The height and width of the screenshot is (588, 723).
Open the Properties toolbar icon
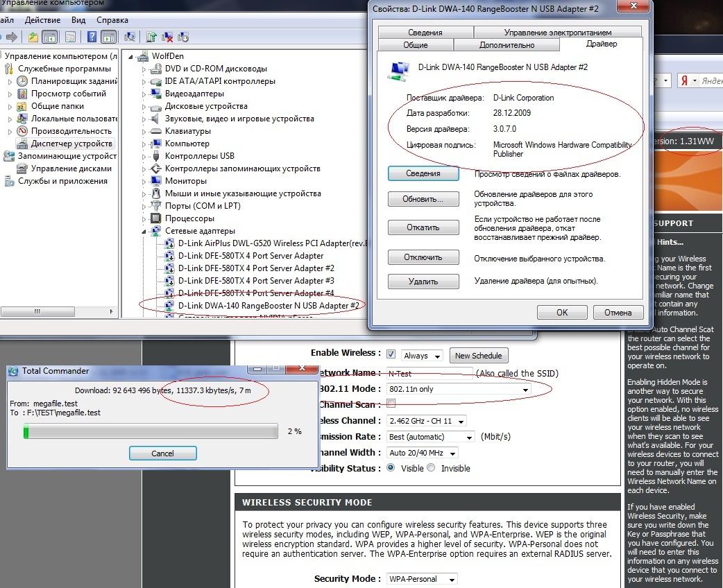[x=70, y=37]
